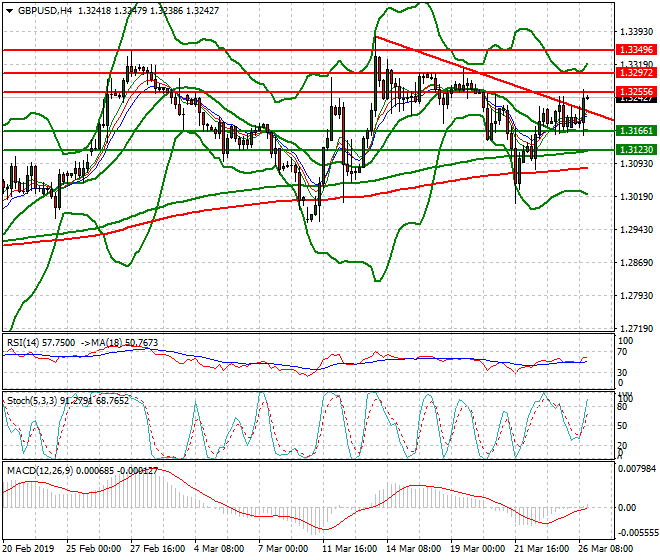The height and width of the screenshot is (560, 660).
Task: Click the 11 Mar 16:00 date label
Action: (349, 549)
